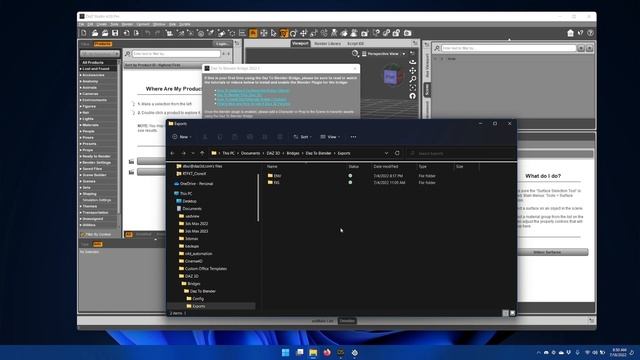Image resolution: width=640 pixels, height=360 pixels.
Task: Click Save icon in Daz Studio toolbar
Action: 115,33
